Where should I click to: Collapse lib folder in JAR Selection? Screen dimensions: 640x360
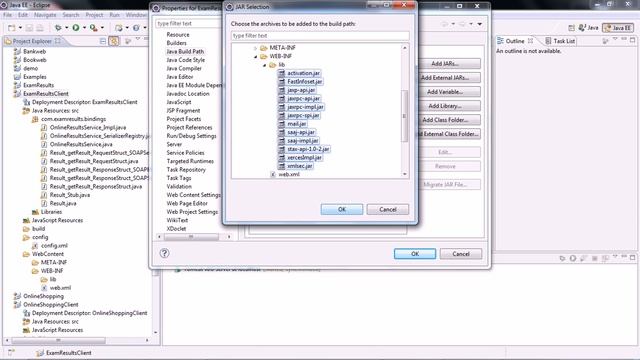pos(264,65)
